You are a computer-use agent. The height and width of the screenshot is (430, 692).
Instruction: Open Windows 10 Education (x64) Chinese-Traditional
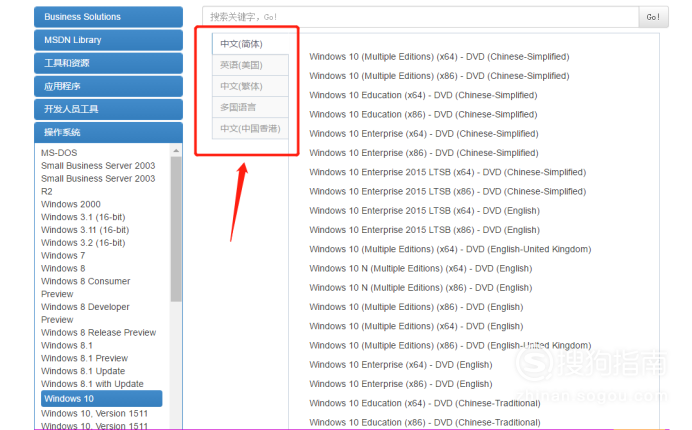[x=425, y=403]
